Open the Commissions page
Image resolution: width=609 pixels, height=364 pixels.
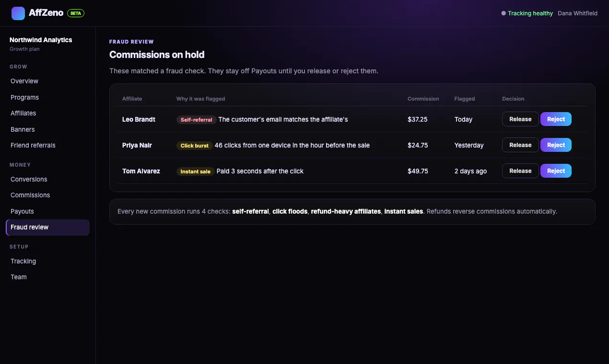[x=47, y=195]
